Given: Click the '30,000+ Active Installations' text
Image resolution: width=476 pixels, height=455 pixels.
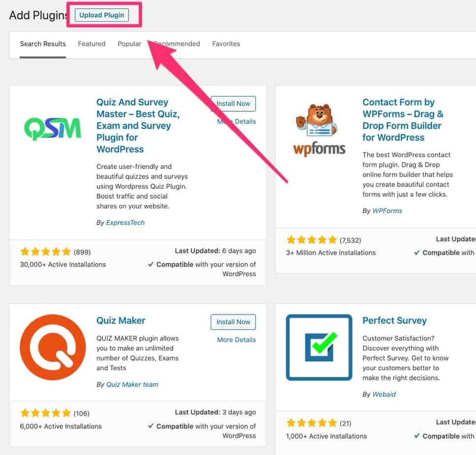Looking at the screenshot, I should 63,264.
